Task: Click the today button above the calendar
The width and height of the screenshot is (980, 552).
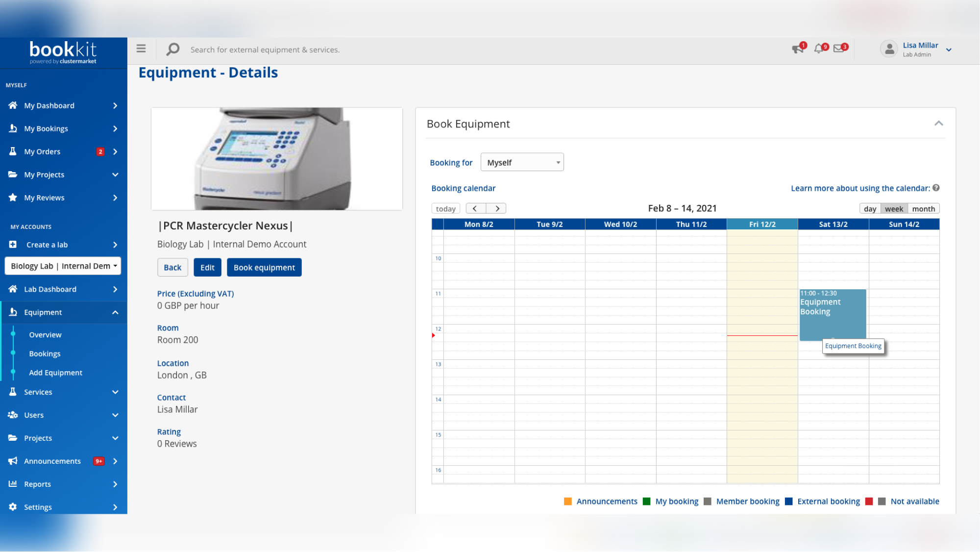Action: click(445, 208)
